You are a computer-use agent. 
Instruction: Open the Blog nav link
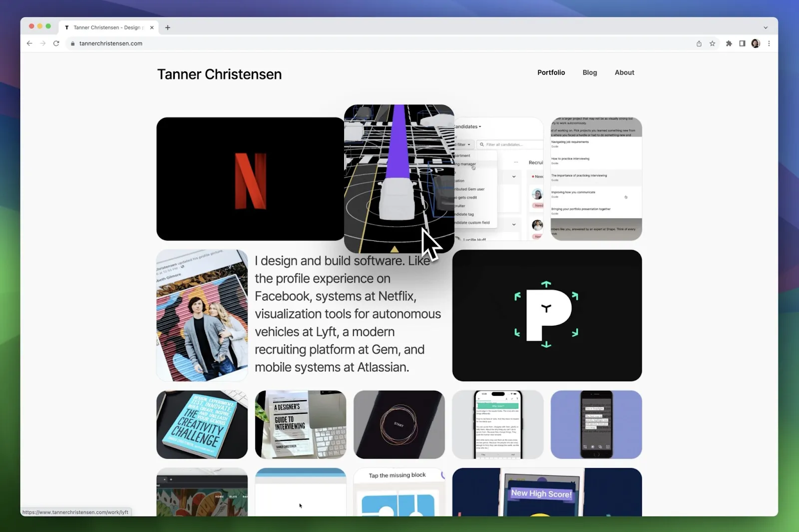pyautogui.click(x=590, y=72)
